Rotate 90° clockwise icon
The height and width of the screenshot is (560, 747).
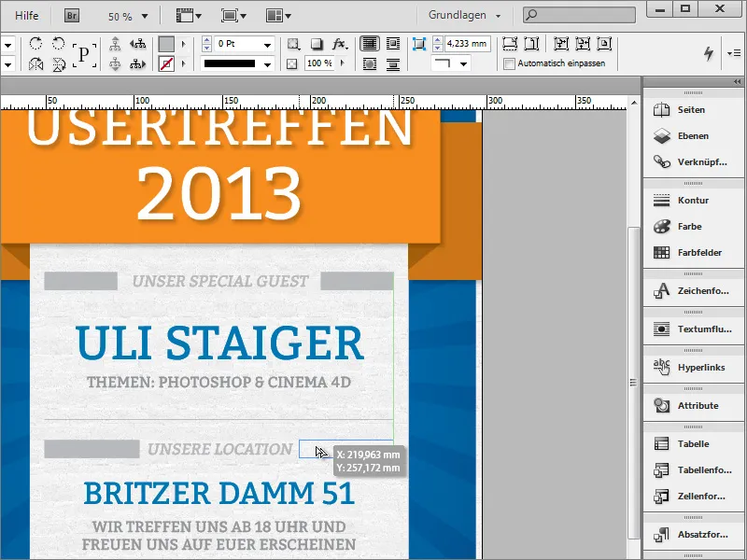(x=35, y=44)
